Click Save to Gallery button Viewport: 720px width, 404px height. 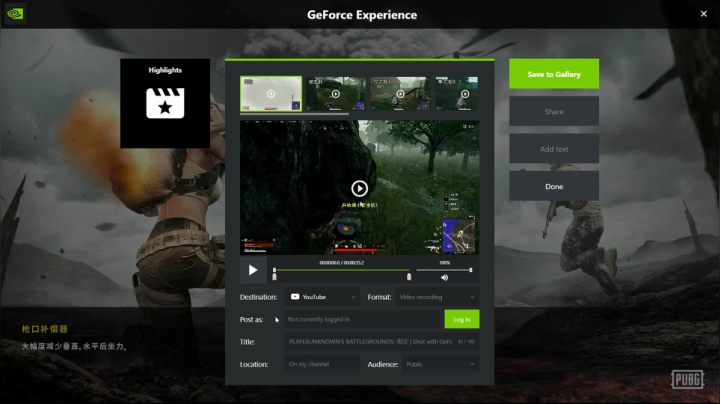point(554,74)
